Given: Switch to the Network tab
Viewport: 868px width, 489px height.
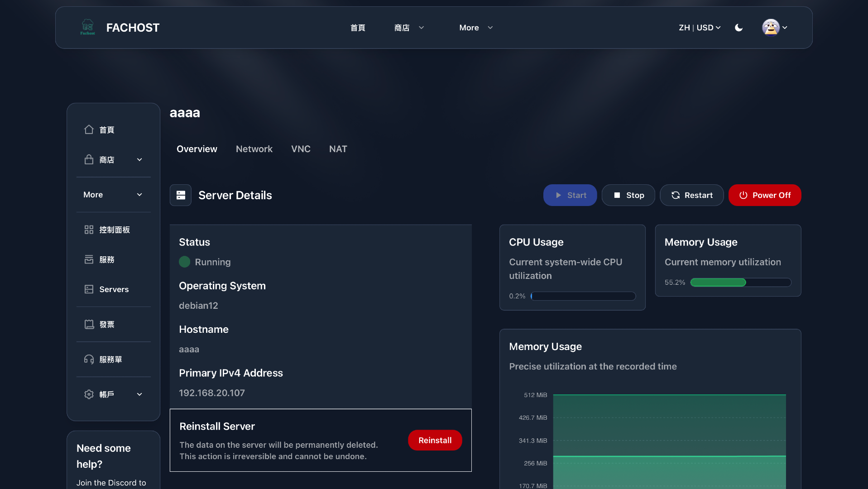Looking at the screenshot, I should pyautogui.click(x=254, y=149).
